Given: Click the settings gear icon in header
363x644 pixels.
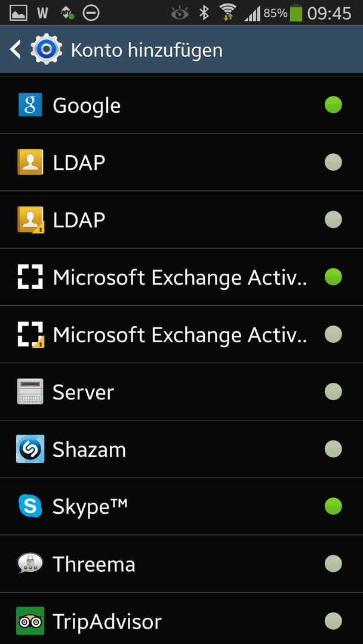Looking at the screenshot, I should pos(47,49).
